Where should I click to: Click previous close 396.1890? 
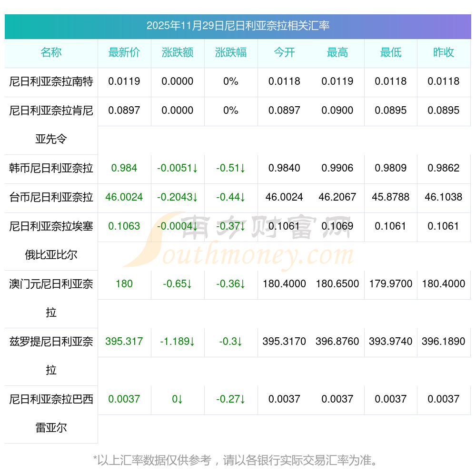point(444,342)
